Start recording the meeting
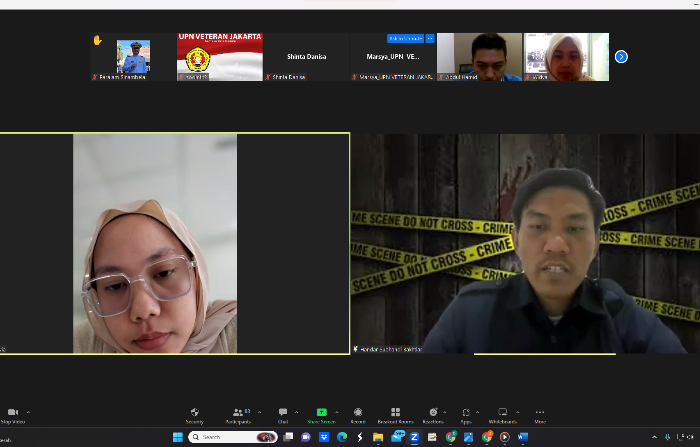The height and width of the screenshot is (447, 700). [358, 416]
